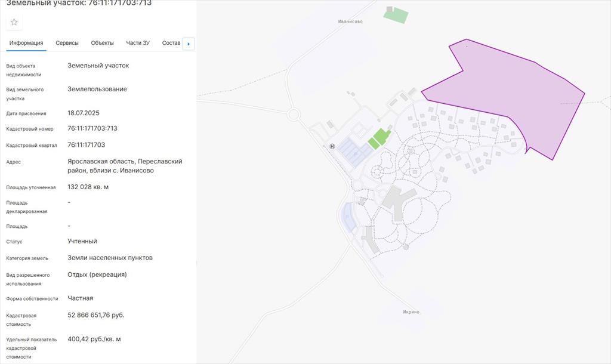Click cadastral quarter value 76:11:171703

pos(87,145)
